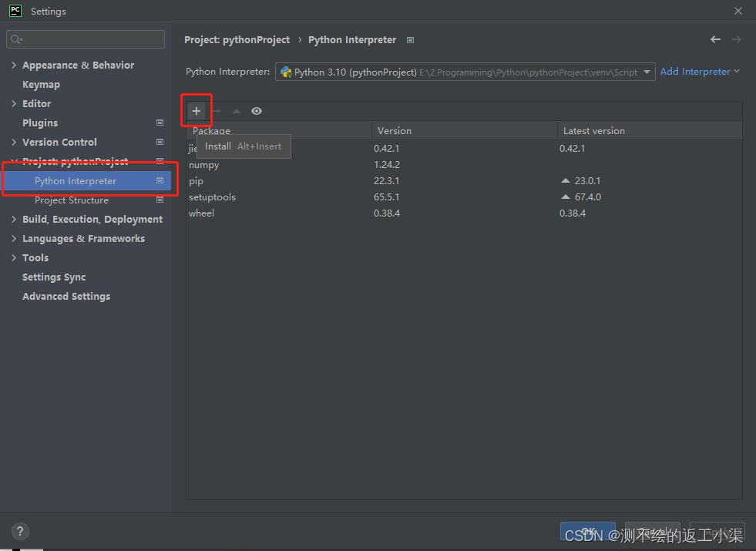Image resolution: width=756 pixels, height=551 pixels.
Task: Click numpy version 1.24.2 cell
Action: click(387, 165)
